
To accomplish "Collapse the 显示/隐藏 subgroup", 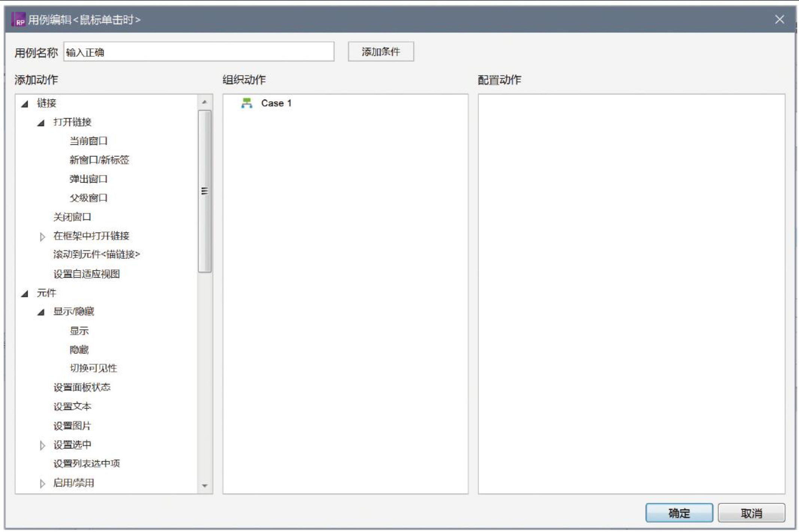I will (41, 312).
